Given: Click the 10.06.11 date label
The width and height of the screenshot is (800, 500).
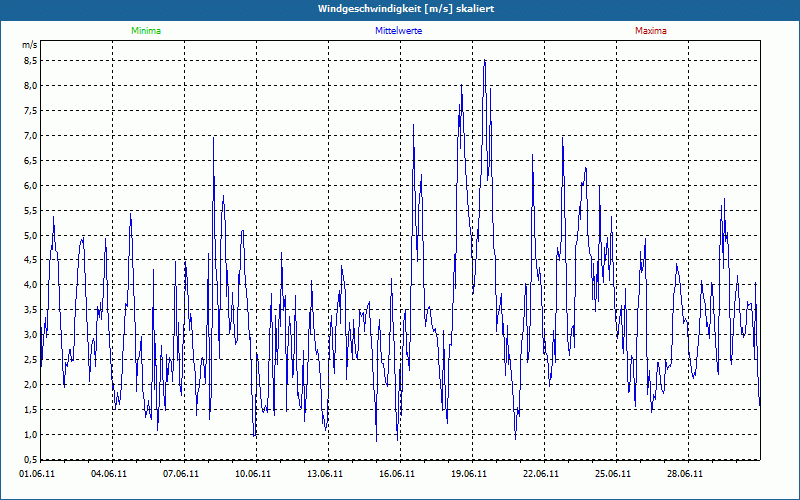Looking at the screenshot, I should [x=253, y=474].
